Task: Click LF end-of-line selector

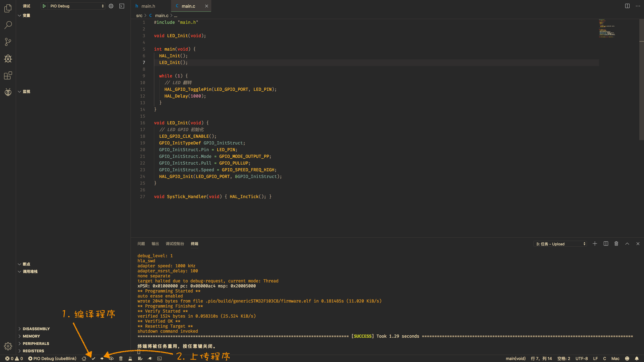Action: [x=596, y=358]
